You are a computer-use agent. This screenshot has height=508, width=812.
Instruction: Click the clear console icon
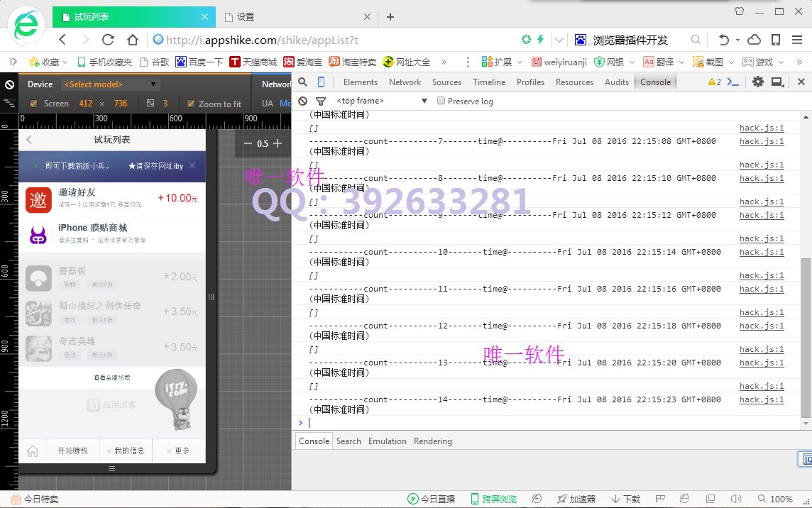click(303, 101)
